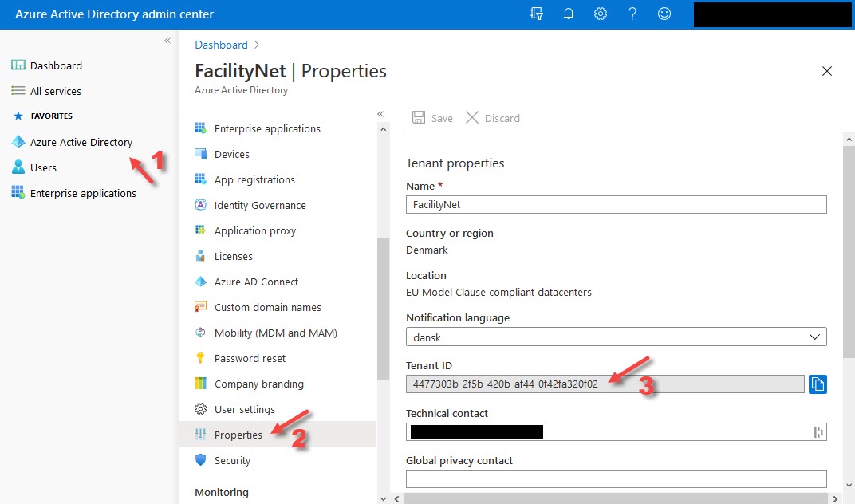Click the Mobility (MDM and MAM) icon
Screen dimensions: 855x504
[201, 333]
